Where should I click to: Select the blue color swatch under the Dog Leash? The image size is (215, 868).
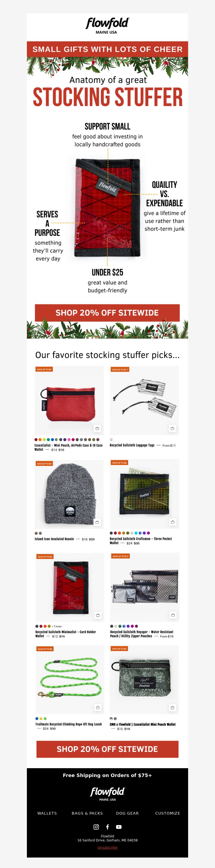pyautogui.click(x=37, y=718)
